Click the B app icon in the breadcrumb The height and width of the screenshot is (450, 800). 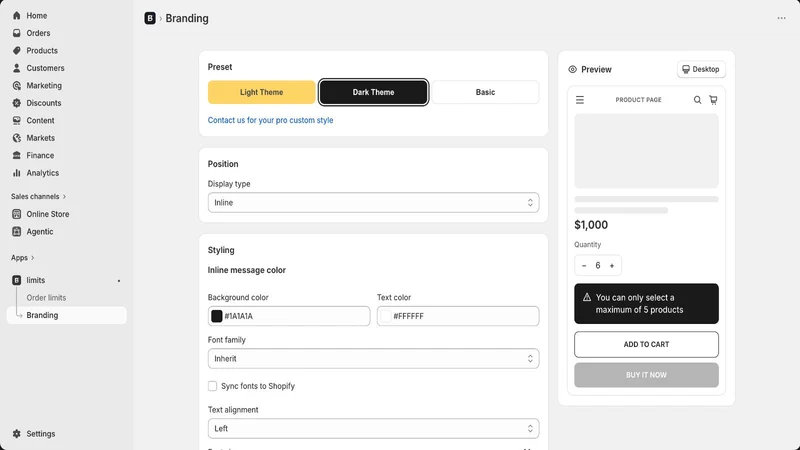149,18
